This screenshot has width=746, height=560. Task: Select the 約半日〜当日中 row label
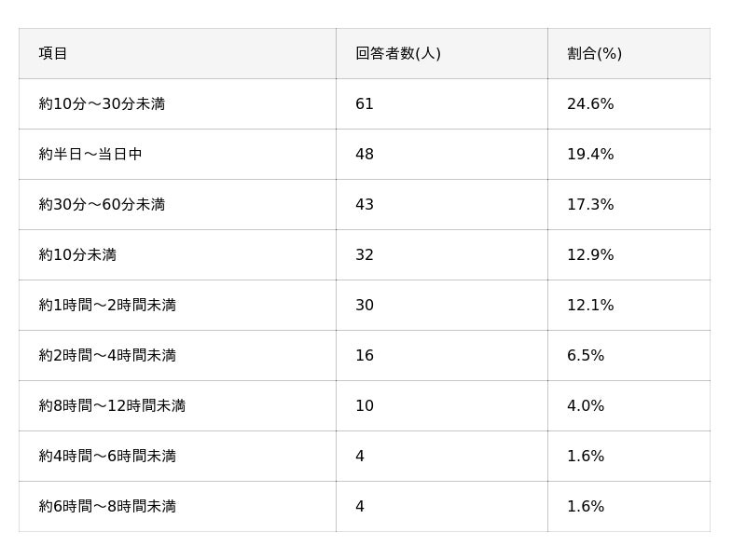pos(90,155)
